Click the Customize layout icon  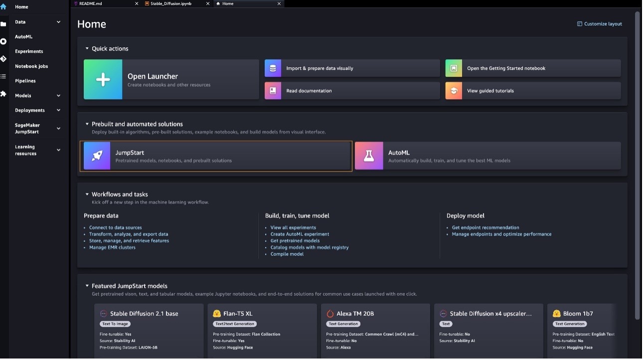click(580, 24)
